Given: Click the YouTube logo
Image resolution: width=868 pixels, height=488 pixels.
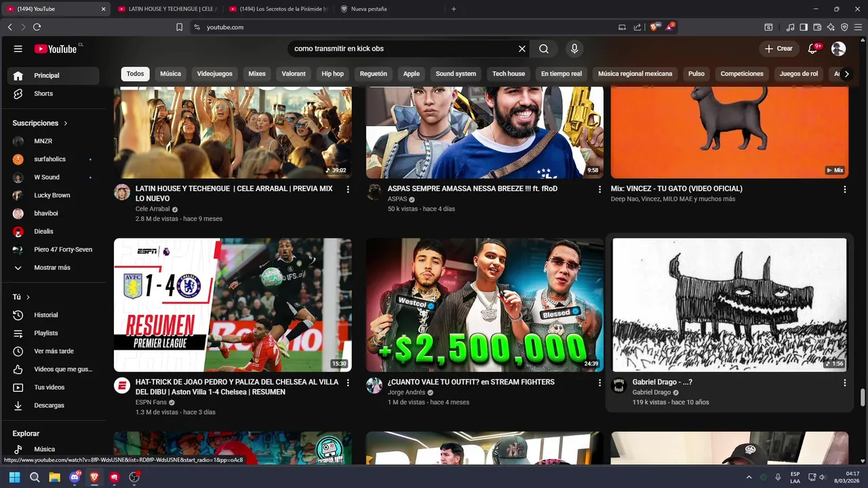Looking at the screenshot, I should pyautogui.click(x=56, y=49).
